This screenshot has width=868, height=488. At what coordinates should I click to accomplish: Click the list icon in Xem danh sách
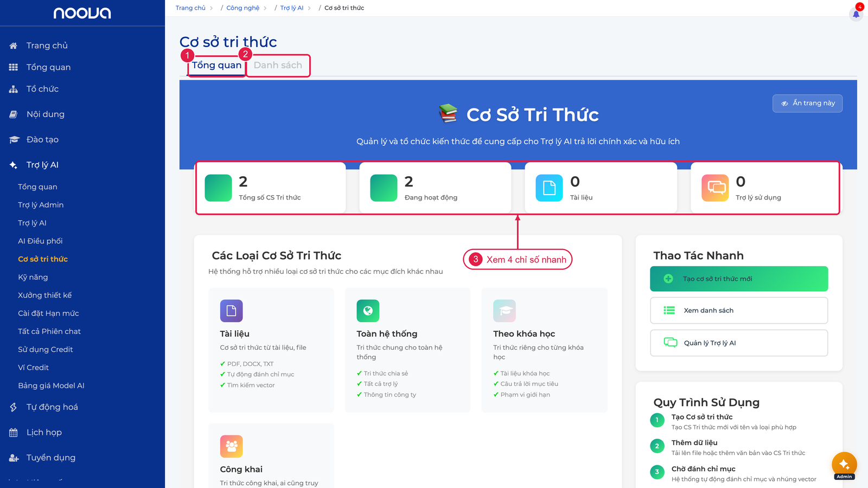click(x=669, y=310)
